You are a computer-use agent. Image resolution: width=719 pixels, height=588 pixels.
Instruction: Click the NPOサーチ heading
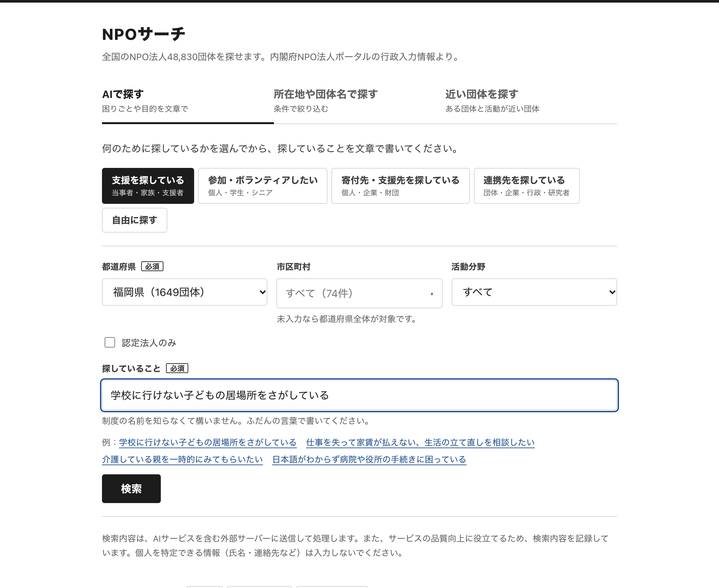[144, 34]
